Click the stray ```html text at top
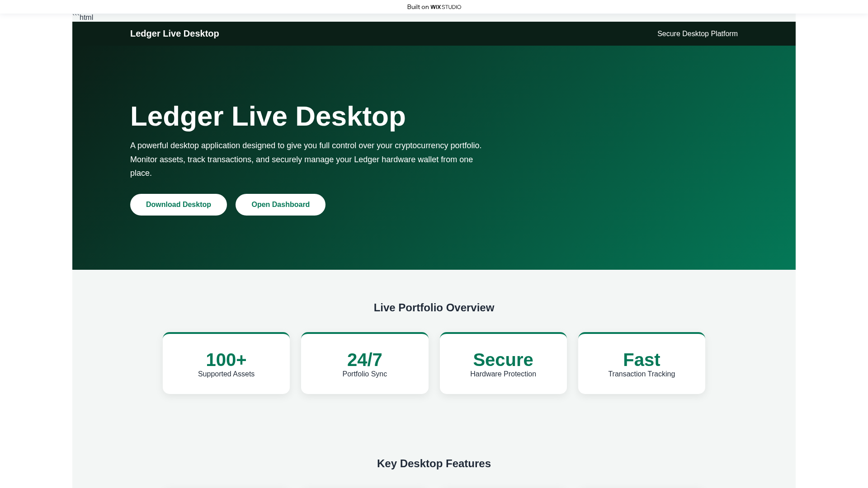 point(83,17)
